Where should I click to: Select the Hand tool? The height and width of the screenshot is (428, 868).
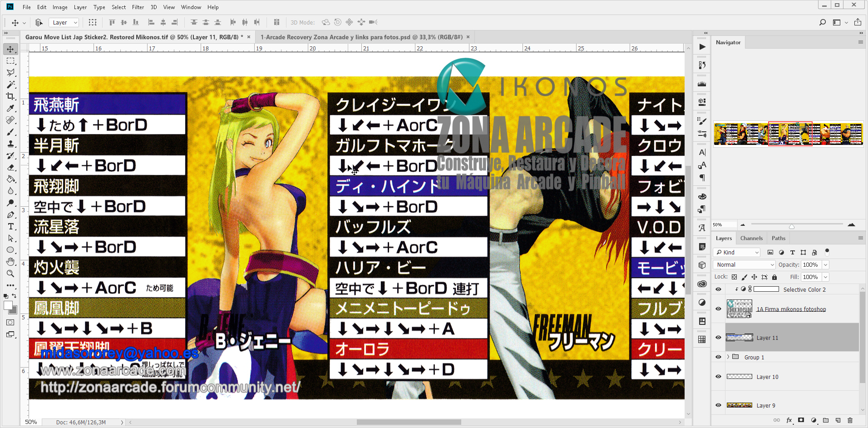click(11, 262)
